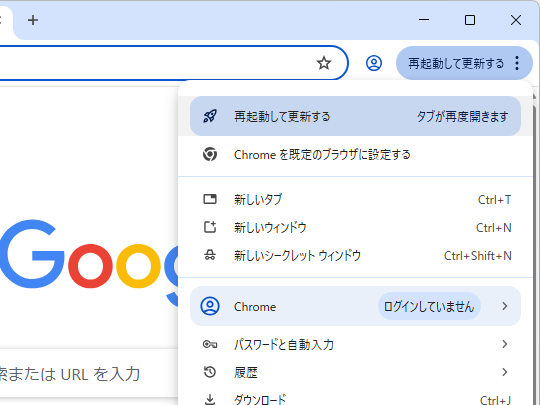Click the タブが再度開きます hint text

tap(463, 116)
